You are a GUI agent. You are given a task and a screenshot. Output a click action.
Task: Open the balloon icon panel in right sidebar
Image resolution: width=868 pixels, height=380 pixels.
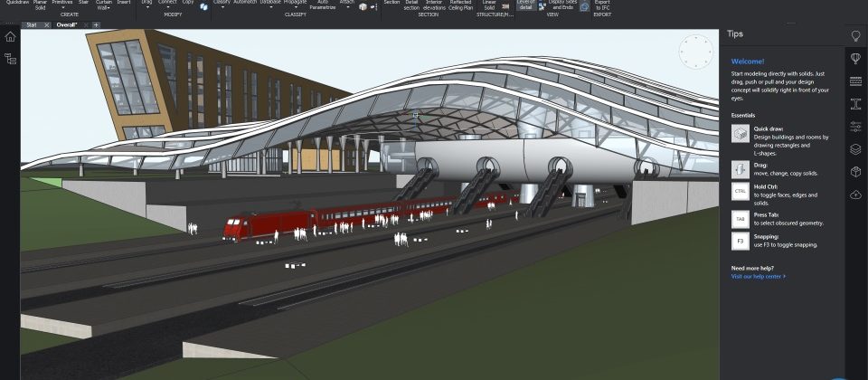point(855,58)
